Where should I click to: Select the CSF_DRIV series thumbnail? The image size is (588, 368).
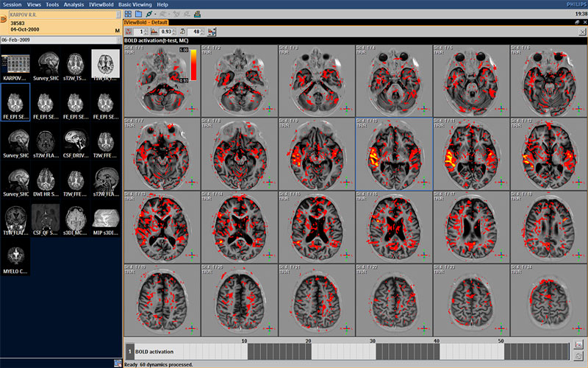pos(76,141)
